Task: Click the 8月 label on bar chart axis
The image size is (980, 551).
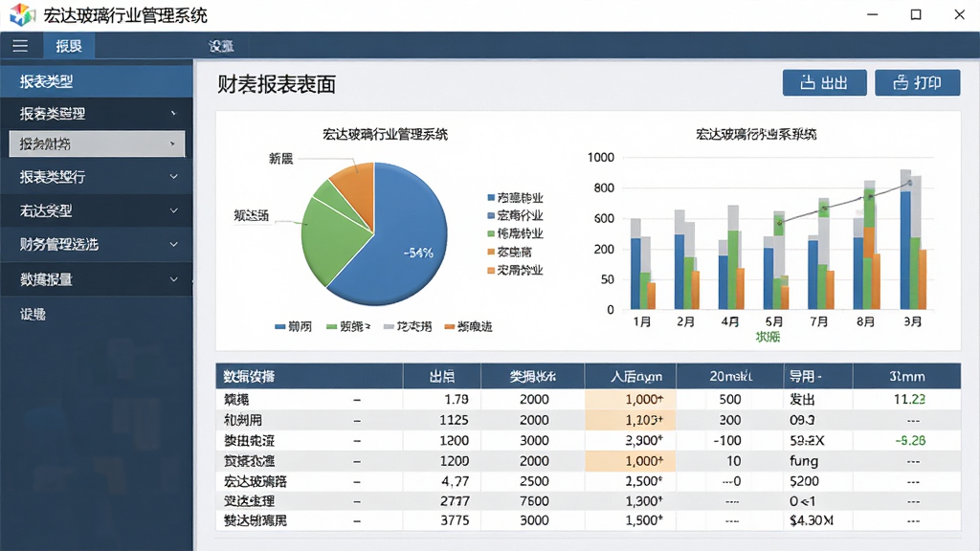Action: [865, 321]
